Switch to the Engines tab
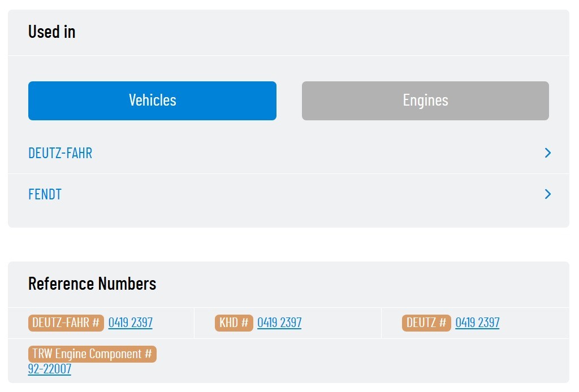Image resolution: width=579 pixels, height=392 pixels. tap(425, 101)
